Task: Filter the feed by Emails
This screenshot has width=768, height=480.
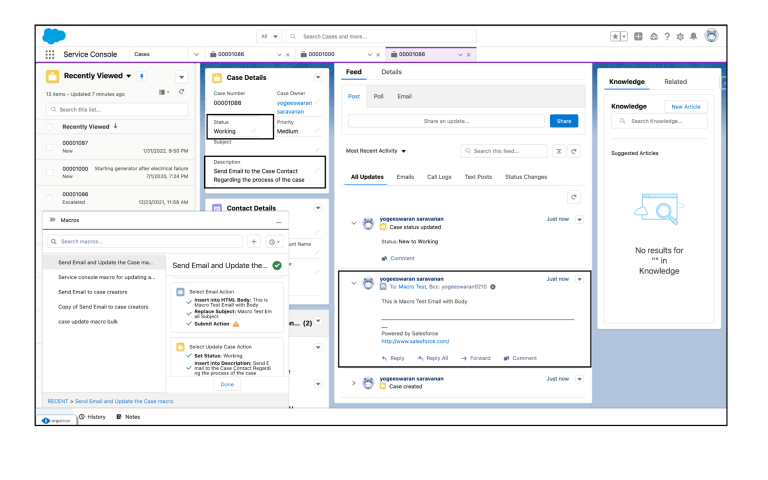Action: point(405,177)
